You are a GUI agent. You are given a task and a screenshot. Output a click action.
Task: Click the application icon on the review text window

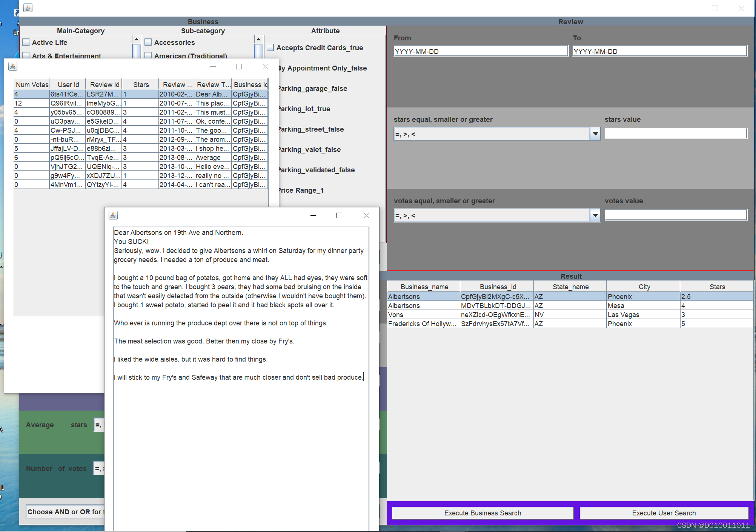[113, 216]
